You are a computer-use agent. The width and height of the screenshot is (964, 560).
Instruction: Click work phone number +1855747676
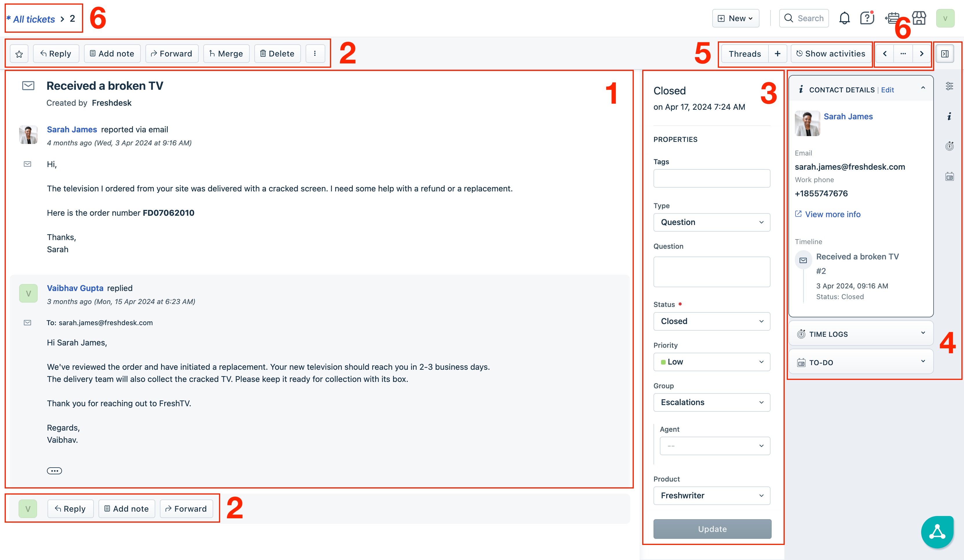(821, 193)
